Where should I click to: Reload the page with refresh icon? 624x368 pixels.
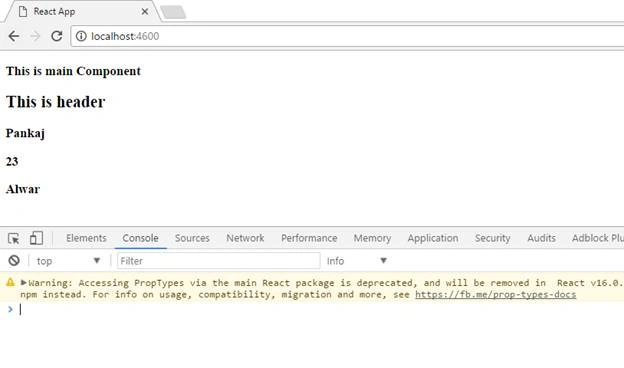click(x=57, y=36)
